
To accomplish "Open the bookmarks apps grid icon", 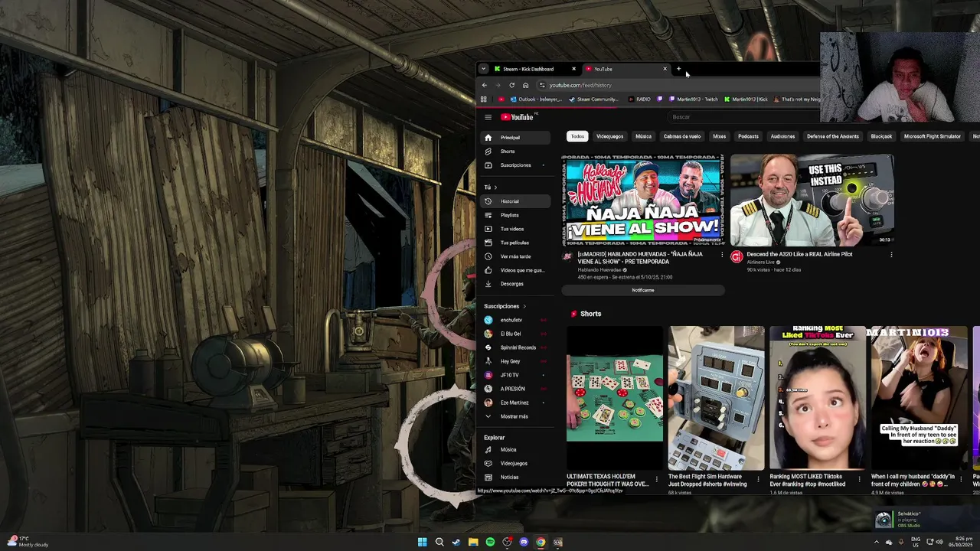I will pyautogui.click(x=483, y=99).
